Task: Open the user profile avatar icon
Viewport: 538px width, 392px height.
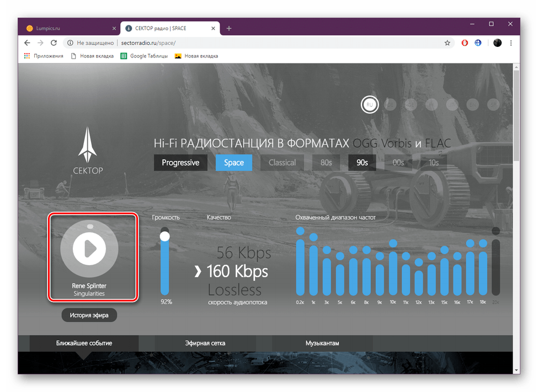Action: pyautogui.click(x=497, y=43)
